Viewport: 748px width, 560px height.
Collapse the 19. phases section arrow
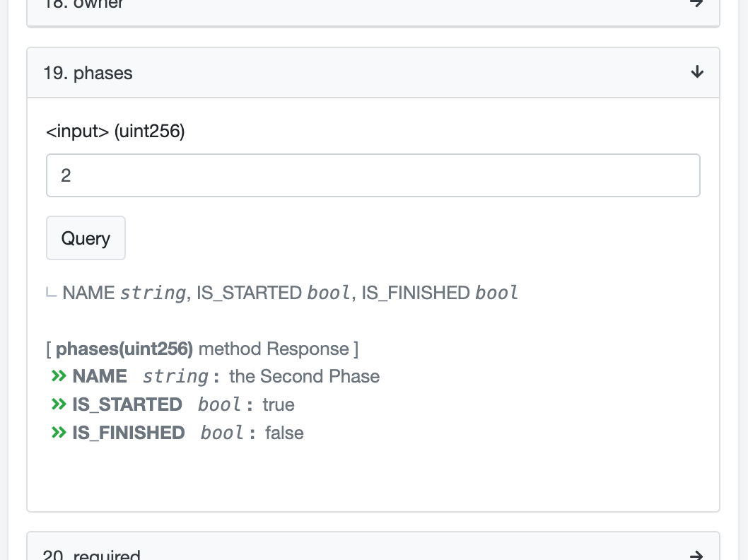click(x=697, y=72)
